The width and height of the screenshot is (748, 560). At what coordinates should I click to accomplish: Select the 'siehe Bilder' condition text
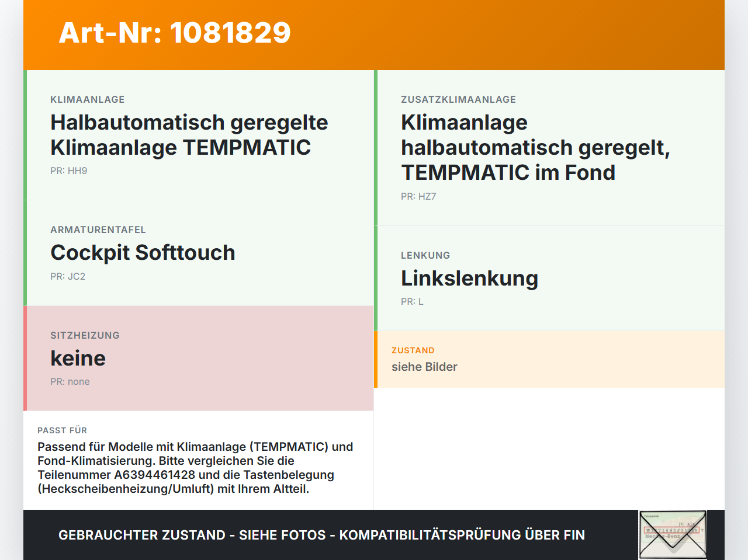(x=424, y=367)
